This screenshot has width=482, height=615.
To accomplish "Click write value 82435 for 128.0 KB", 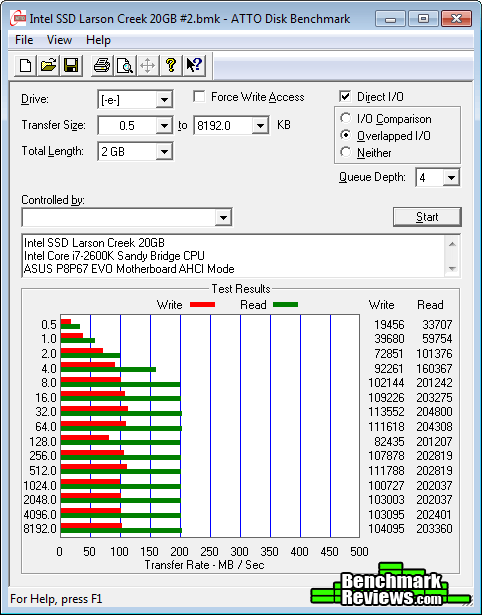I will pos(389,442).
